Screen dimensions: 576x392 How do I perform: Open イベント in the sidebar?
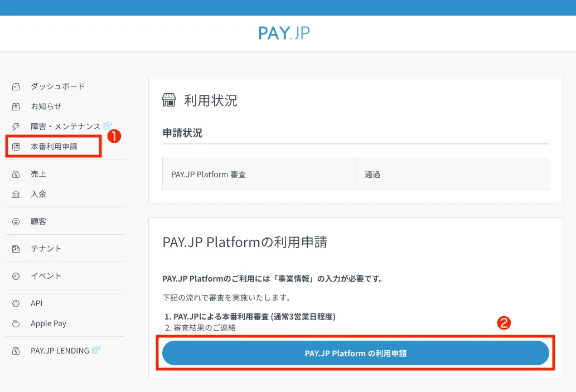46,276
